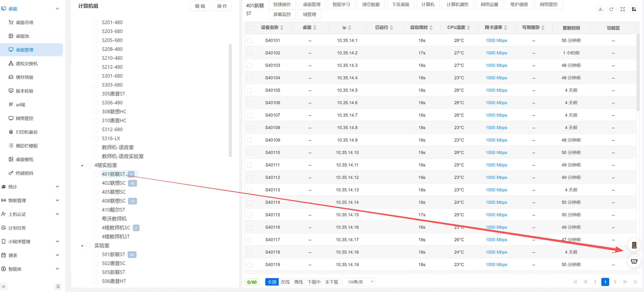Open 桌面市场 from the sidebar
The width and height of the screenshot is (644, 292).
point(24,23)
